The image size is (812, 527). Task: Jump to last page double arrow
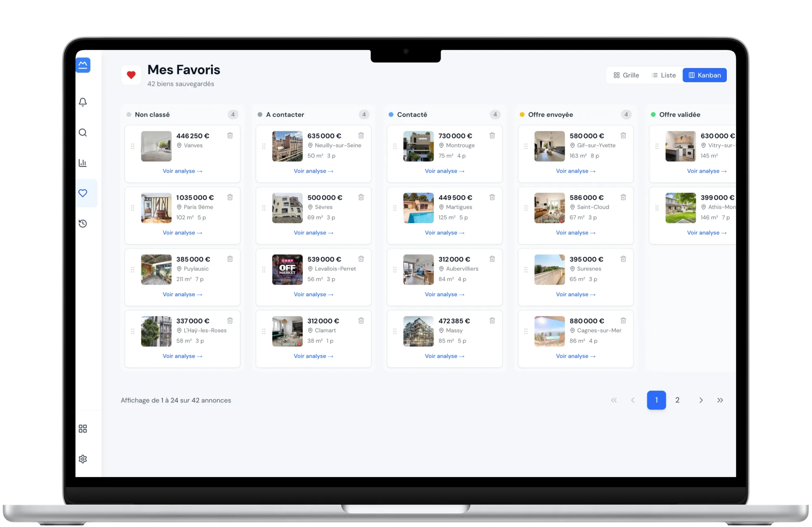coord(720,400)
